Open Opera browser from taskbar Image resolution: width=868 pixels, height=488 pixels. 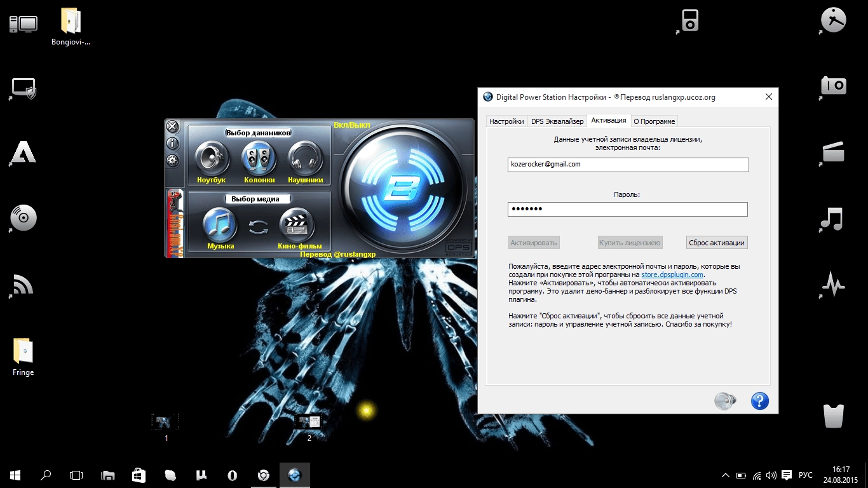[x=233, y=475]
